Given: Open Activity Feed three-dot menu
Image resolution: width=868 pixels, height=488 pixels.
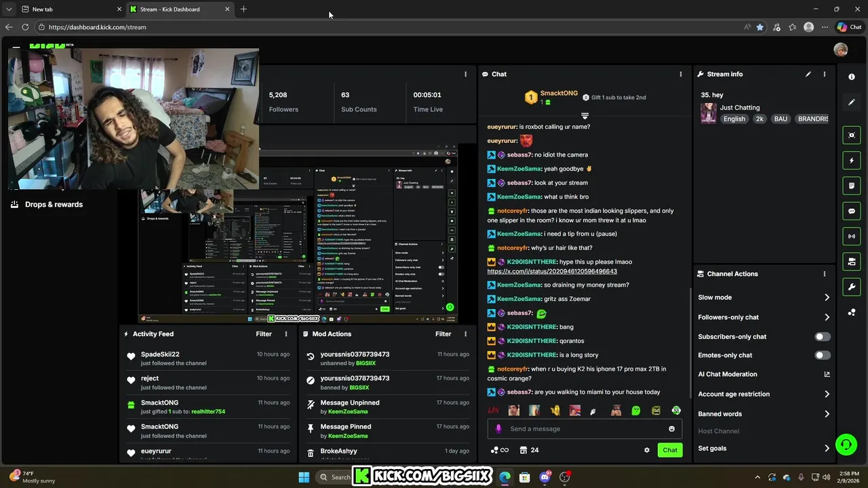Looking at the screenshot, I should click(286, 334).
